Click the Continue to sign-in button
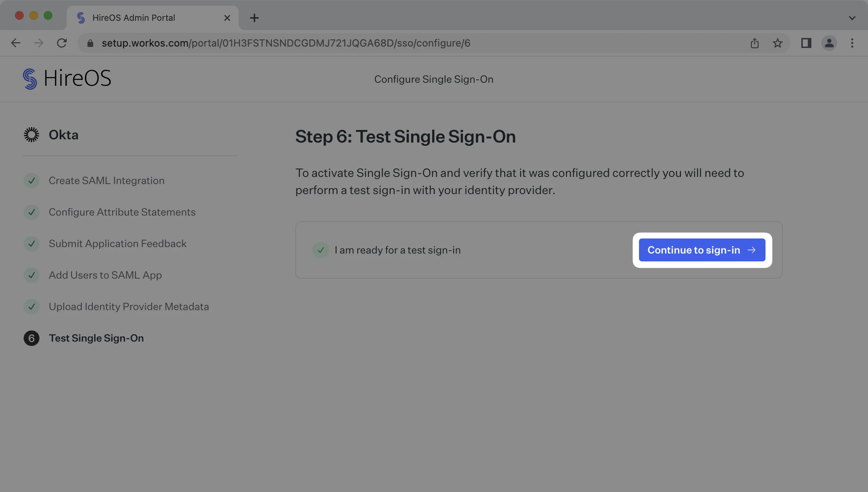This screenshot has height=492, width=868. click(702, 250)
